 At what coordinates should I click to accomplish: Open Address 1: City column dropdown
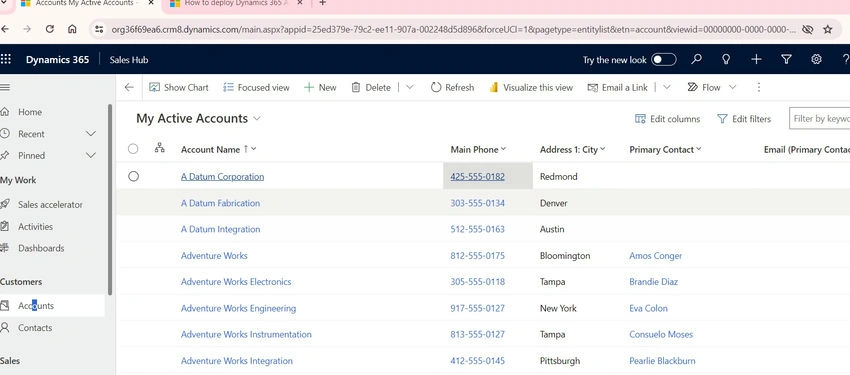tap(603, 149)
